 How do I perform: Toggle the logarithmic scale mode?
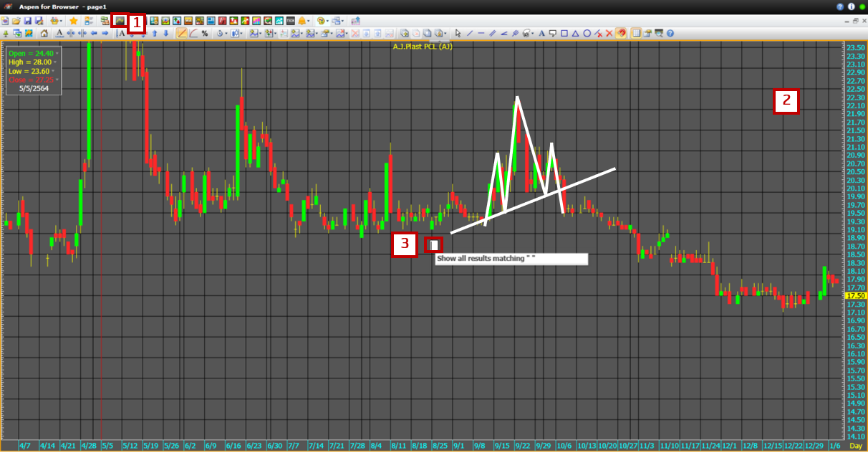(x=193, y=33)
